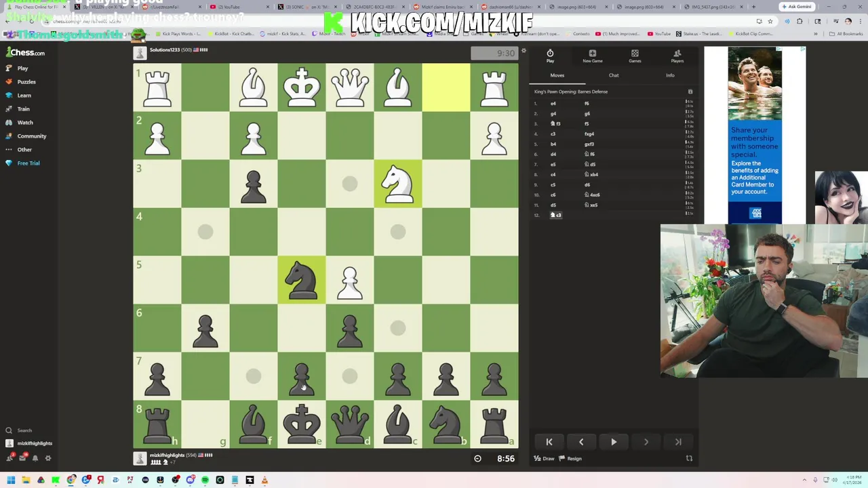Screen dimensions: 868x488
Task: Select move fxg4 in the move list
Action: [x=589, y=134]
